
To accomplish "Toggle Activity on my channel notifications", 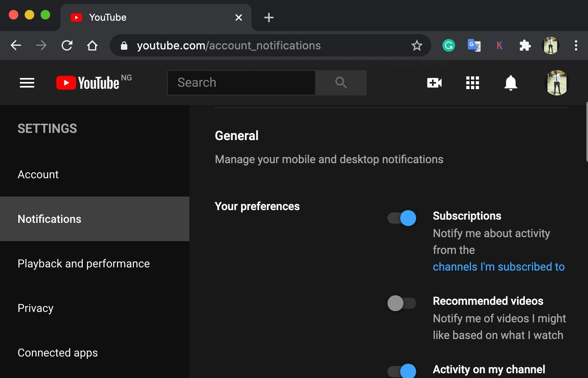I will tap(402, 371).
